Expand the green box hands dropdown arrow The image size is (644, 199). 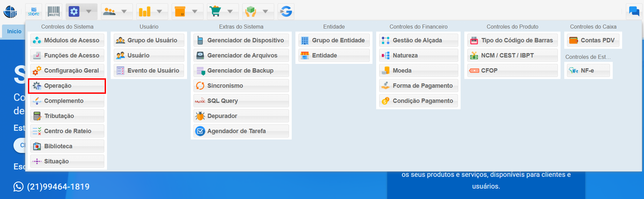(x=265, y=12)
